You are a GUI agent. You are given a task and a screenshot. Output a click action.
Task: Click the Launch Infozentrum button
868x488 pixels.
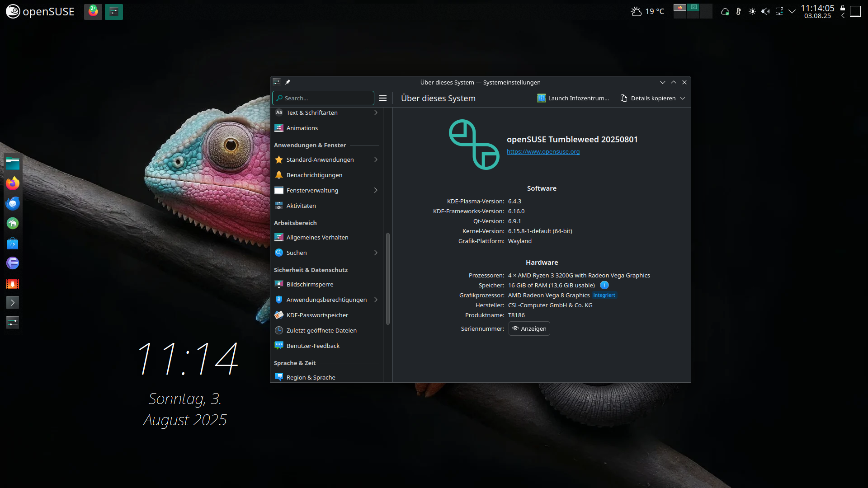[573, 98]
